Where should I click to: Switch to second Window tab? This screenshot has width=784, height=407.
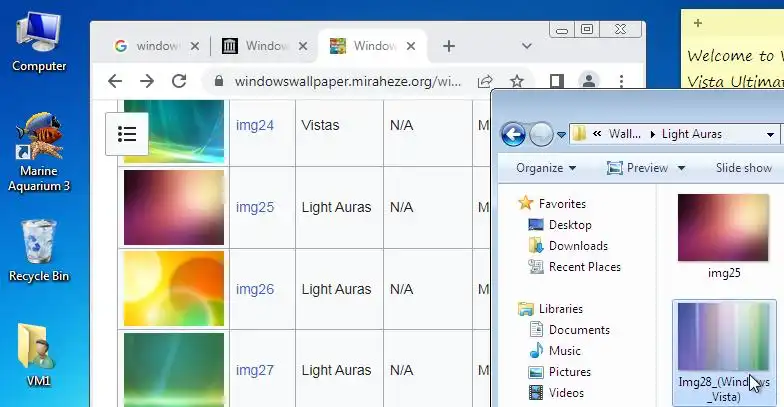(265, 46)
